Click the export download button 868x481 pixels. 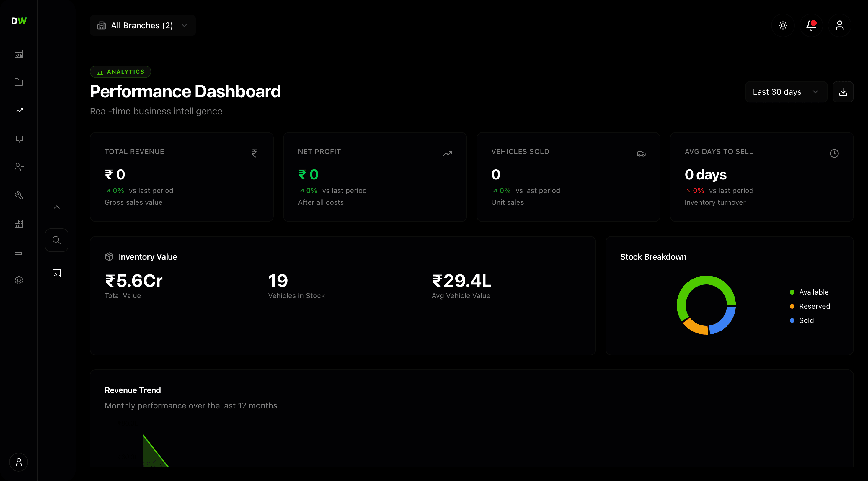[843, 91]
